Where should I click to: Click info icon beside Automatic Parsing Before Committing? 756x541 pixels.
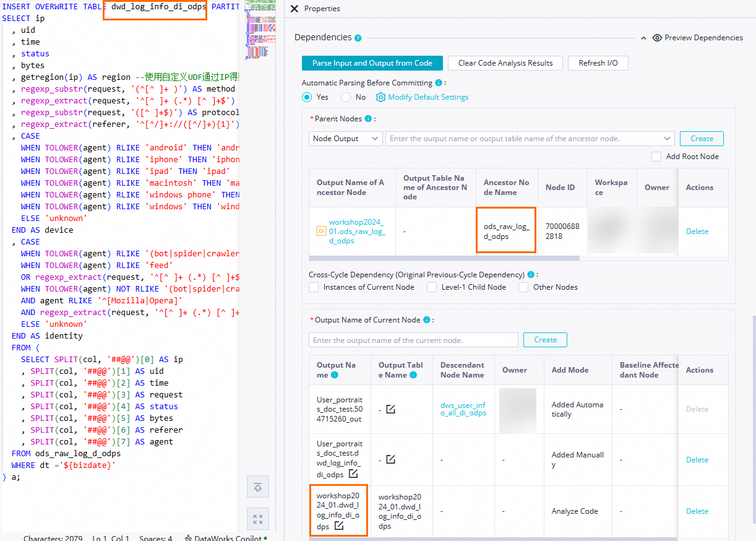[x=439, y=83]
